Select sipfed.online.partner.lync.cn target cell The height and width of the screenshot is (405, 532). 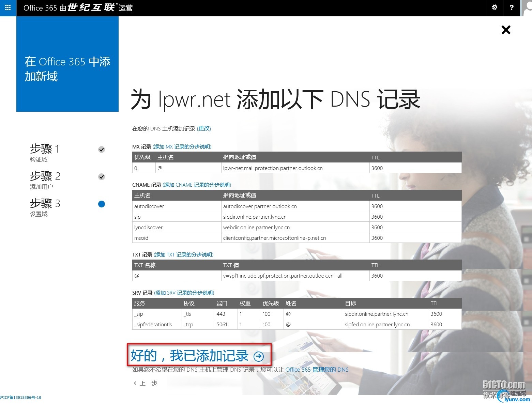coord(385,324)
